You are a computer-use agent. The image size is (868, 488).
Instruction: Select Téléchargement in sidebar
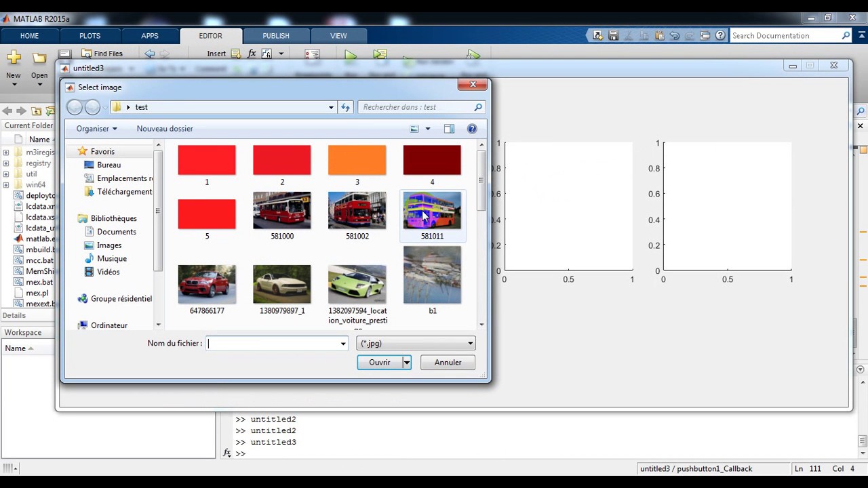click(x=118, y=192)
